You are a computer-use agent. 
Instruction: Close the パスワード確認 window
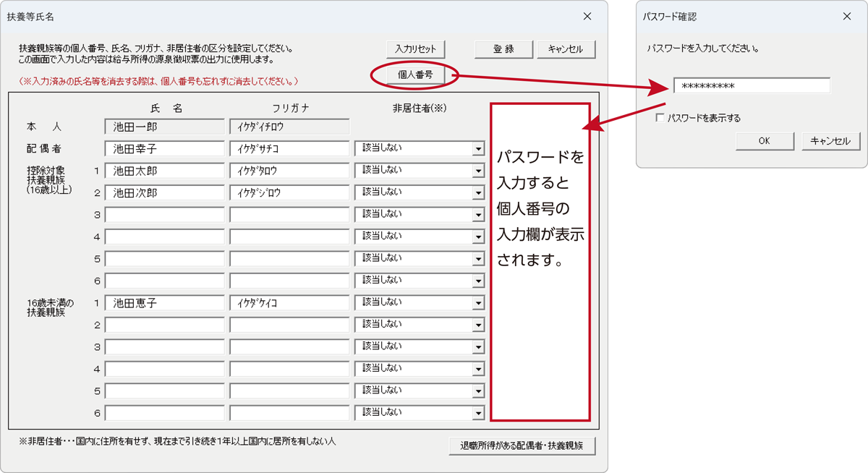coord(847,16)
